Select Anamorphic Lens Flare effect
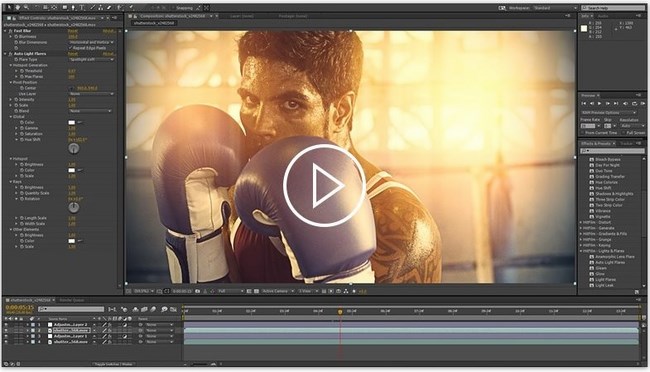 (614, 257)
